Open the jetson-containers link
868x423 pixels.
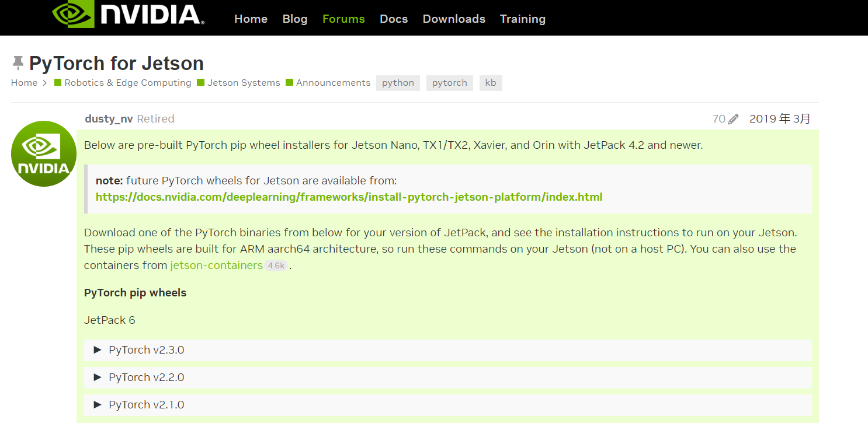coord(216,265)
